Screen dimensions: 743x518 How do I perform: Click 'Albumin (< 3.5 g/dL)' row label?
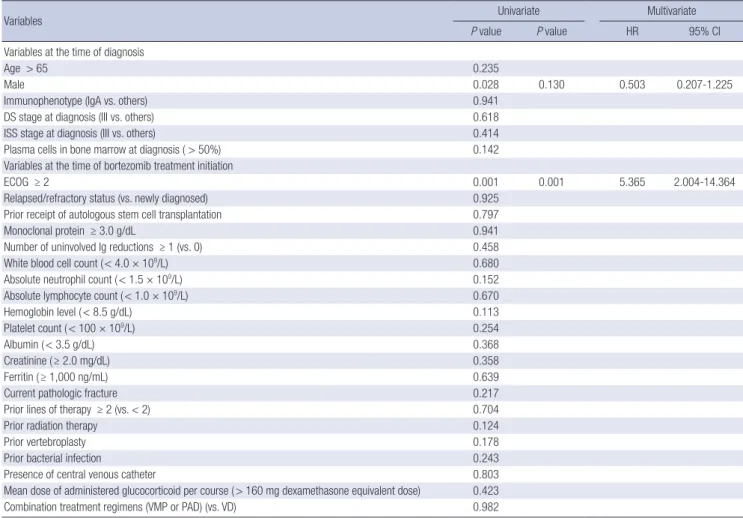[x=49, y=345]
